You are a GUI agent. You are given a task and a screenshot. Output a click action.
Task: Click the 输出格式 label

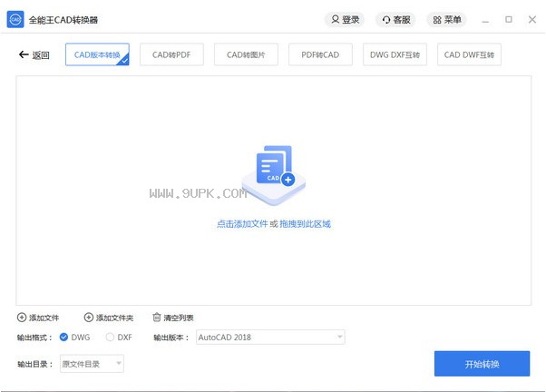tap(34, 338)
